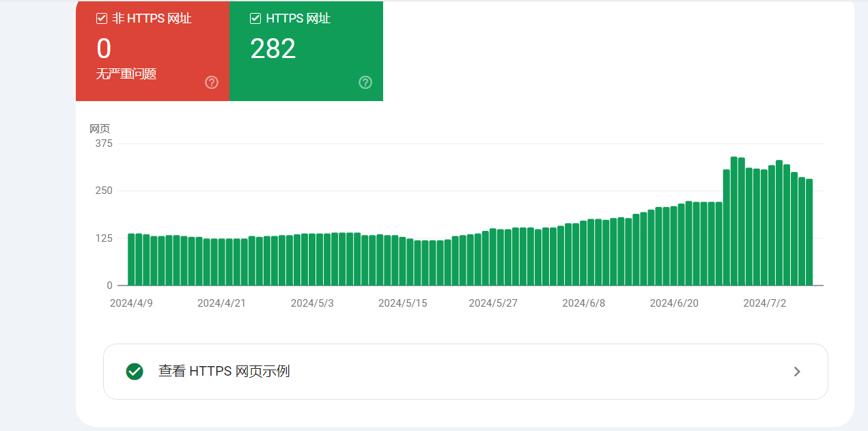Click the 2024/5/27 date axis label
Image resolution: width=868 pixels, height=431 pixels.
pyautogui.click(x=493, y=303)
